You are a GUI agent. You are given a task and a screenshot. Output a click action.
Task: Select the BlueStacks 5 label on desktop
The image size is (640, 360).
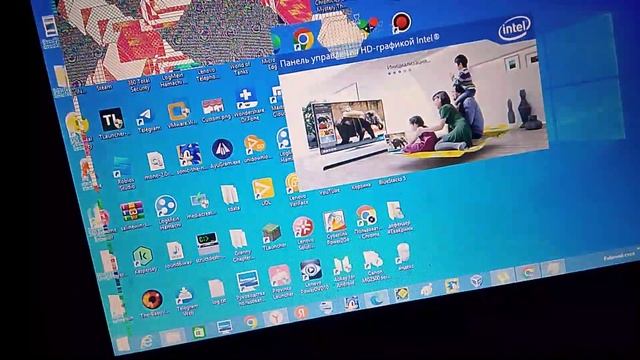point(392,180)
